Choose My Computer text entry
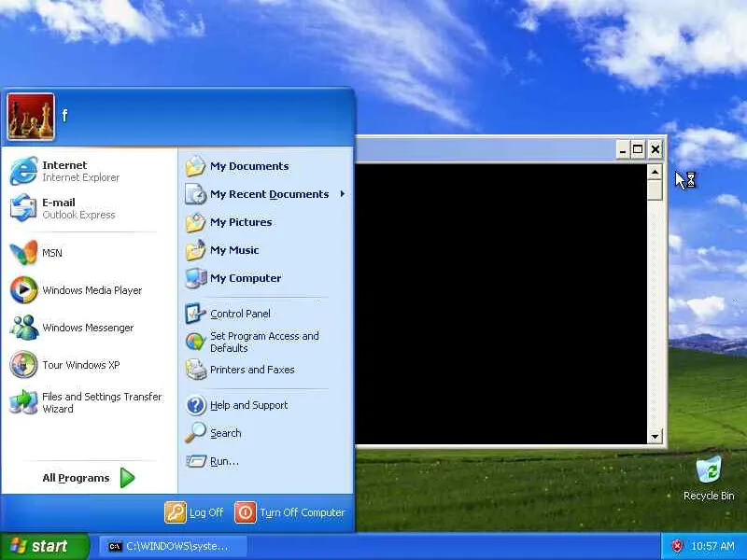Image resolution: width=747 pixels, height=560 pixels. pyautogui.click(x=246, y=278)
